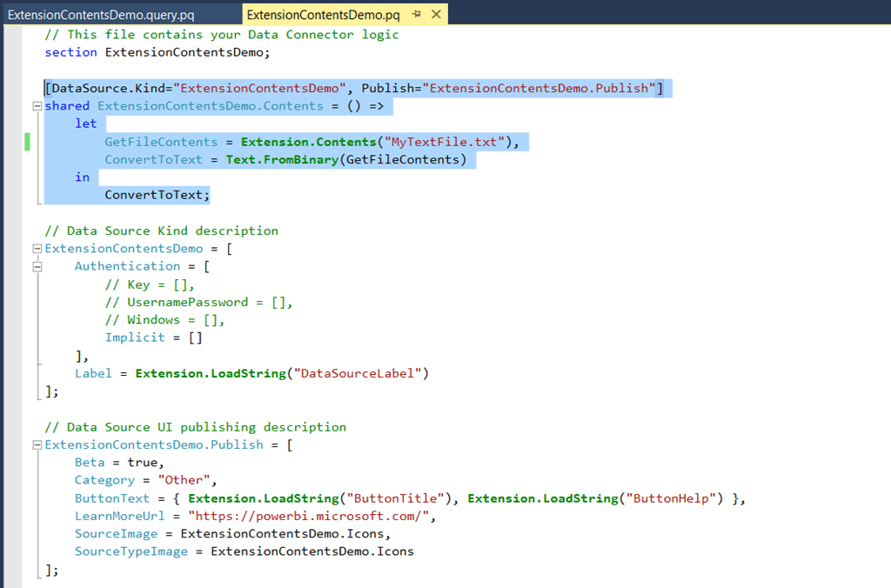
Task: Click the "Data Source UI publishing" comment
Action: pyautogui.click(x=196, y=427)
